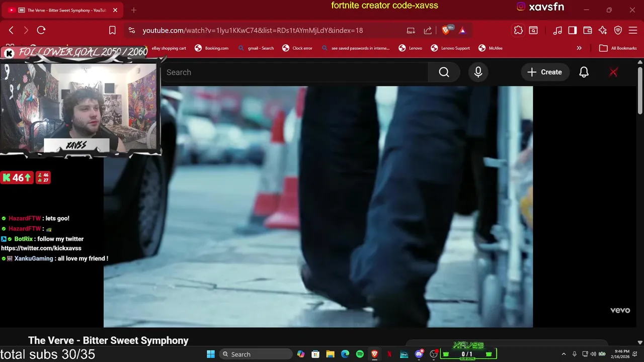The width and height of the screenshot is (644, 362).
Task: Open the media control music note icon
Action: (x=557, y=30)
